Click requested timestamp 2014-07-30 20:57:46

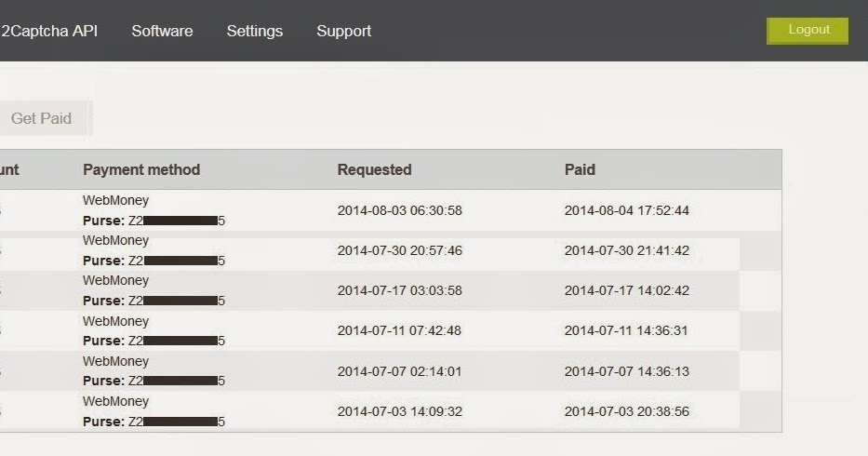tap(399, 250)
